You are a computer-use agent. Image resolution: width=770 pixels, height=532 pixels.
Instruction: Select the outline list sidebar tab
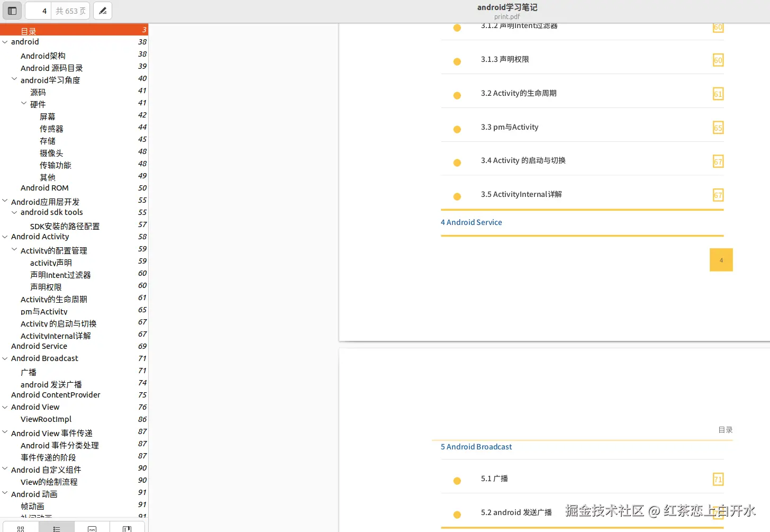[57, 528]
